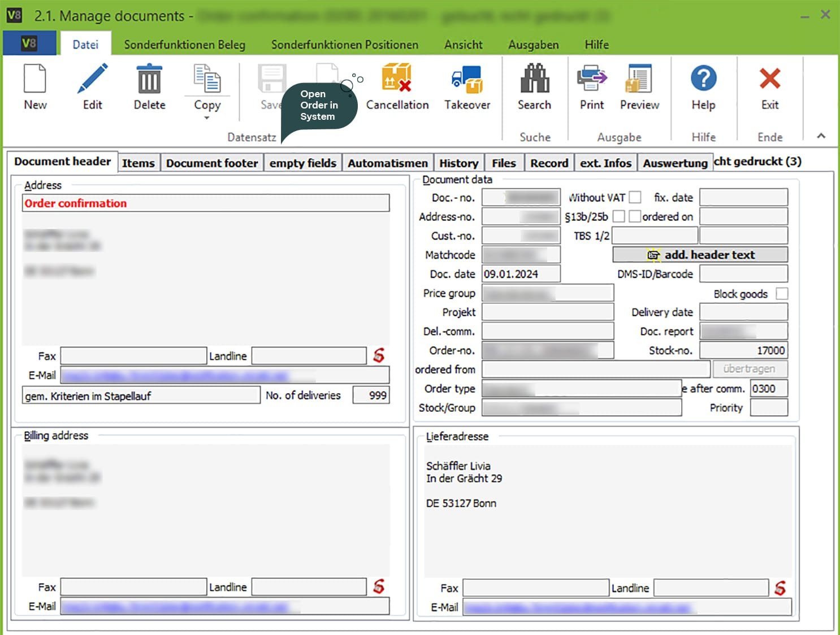Open the Order type combo box
Image resolution: width=840 pixels, height=635 pixels.
[581, 389]
